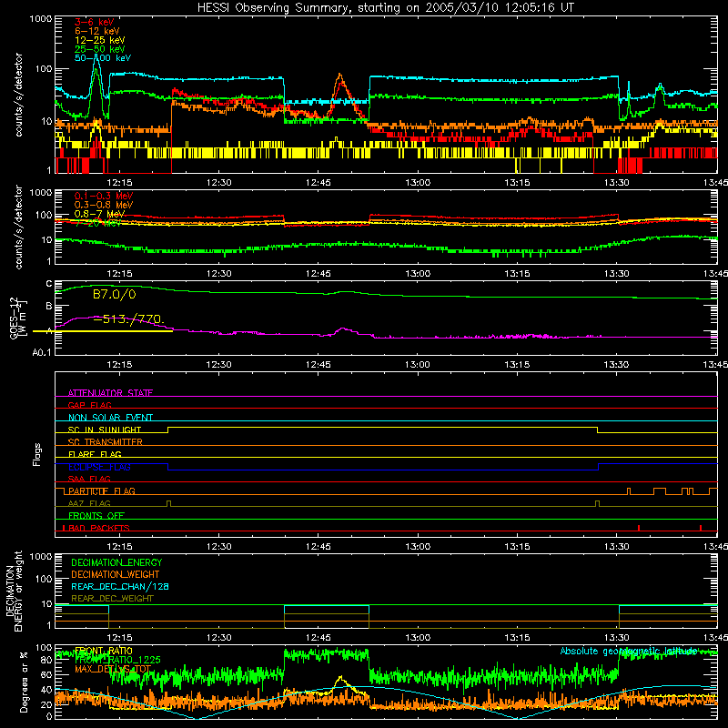728x728 pixels.
Task: Select the cyan 50-100 keV legend label
Action: pos(103,58)
